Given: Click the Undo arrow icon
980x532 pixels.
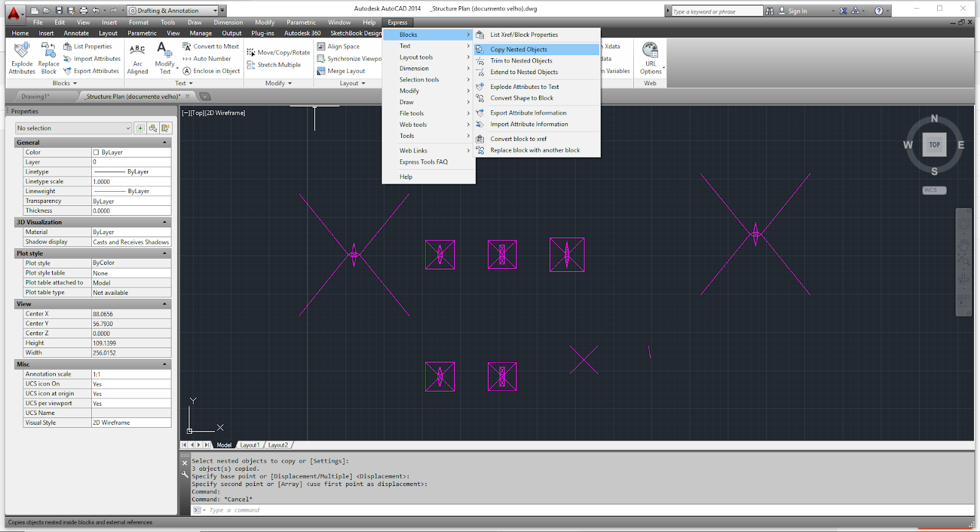Looking at the screenshot, I should 96,10.
